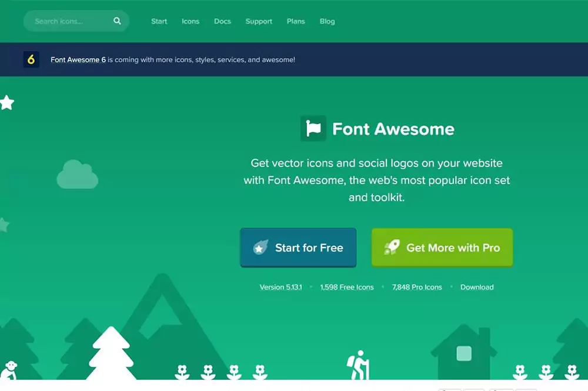588x391 pixels.
Task: Go to the Icons page
Action: (191, 21)
